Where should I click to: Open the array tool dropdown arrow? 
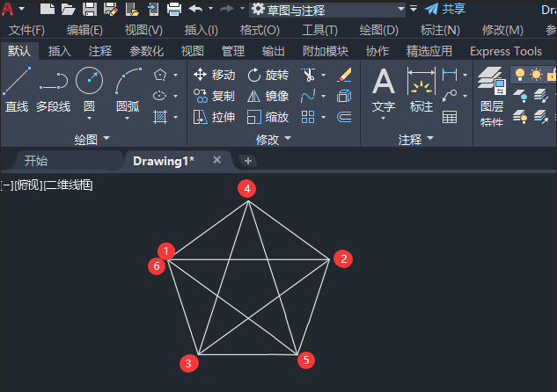coord(323,117)
